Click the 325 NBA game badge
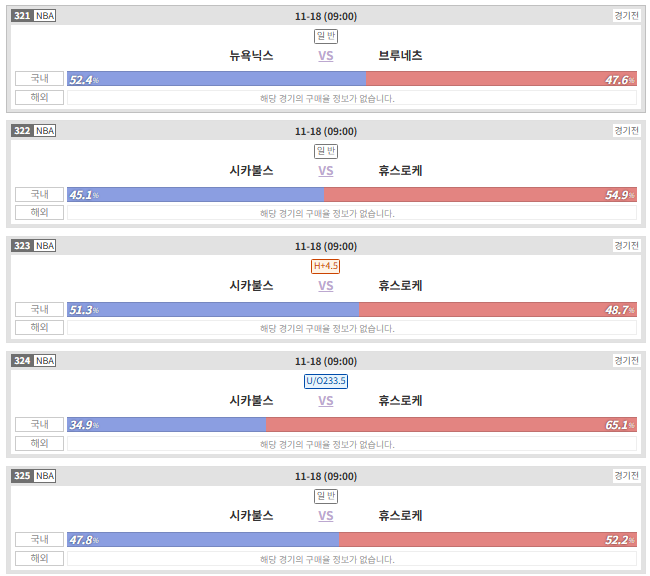 (x=34, y=475)
